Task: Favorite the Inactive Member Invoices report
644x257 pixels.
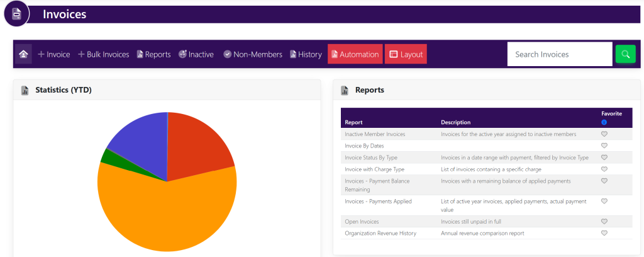Action: 604,134
